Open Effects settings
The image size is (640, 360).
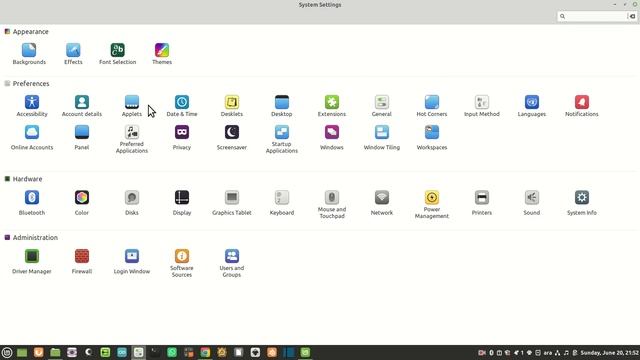pos(73,54)
